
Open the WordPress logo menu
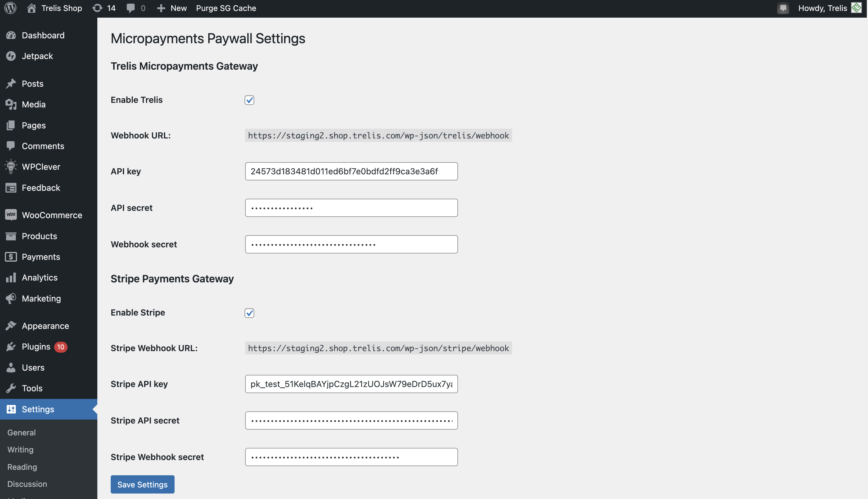click(10, 8)
